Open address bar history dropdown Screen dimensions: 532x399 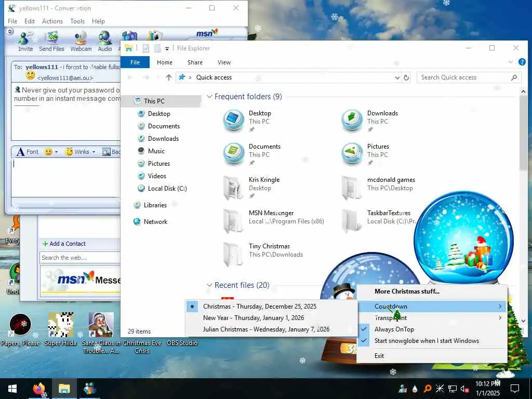[x=397, y=78]
